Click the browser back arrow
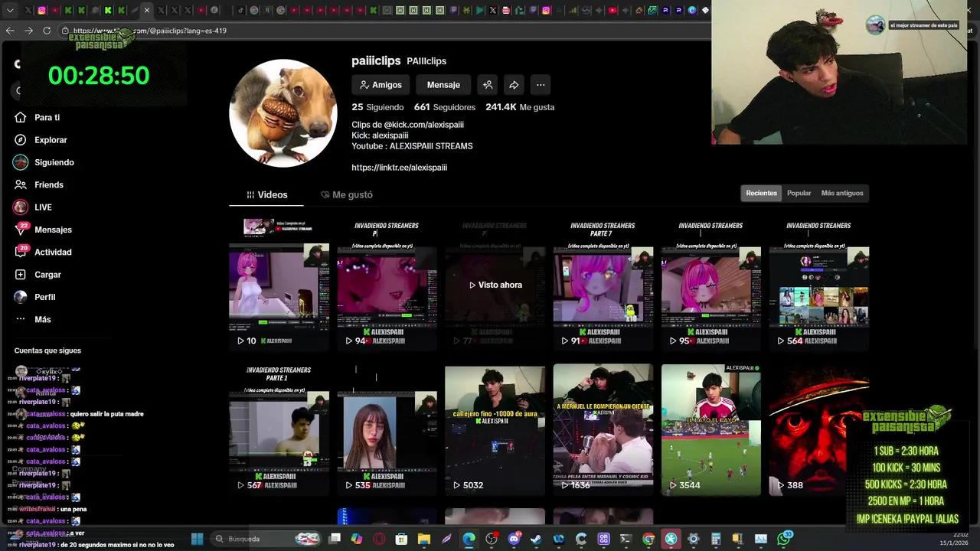980x551 pixels. coord(10,31)
